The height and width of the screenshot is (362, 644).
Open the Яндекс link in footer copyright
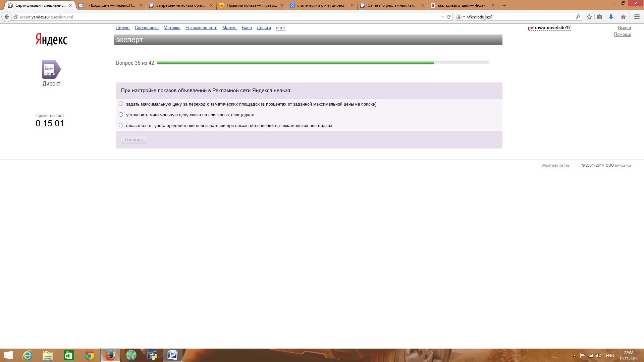(x=623, y=165)
